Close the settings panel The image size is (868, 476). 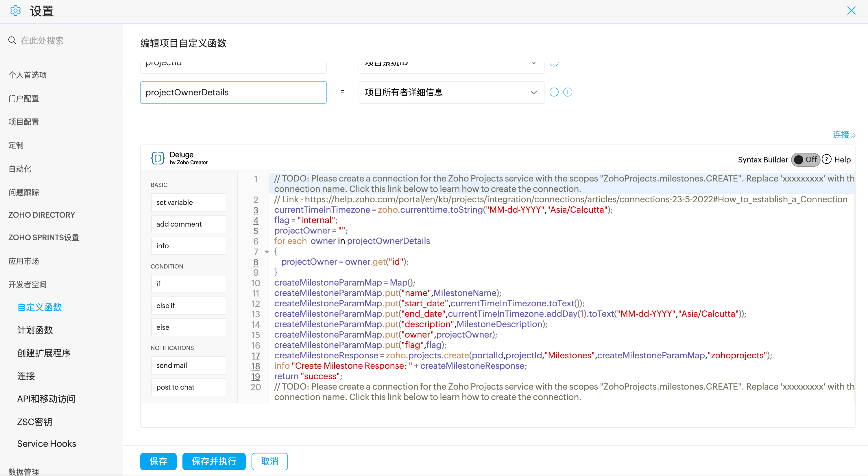pos(851,11)
